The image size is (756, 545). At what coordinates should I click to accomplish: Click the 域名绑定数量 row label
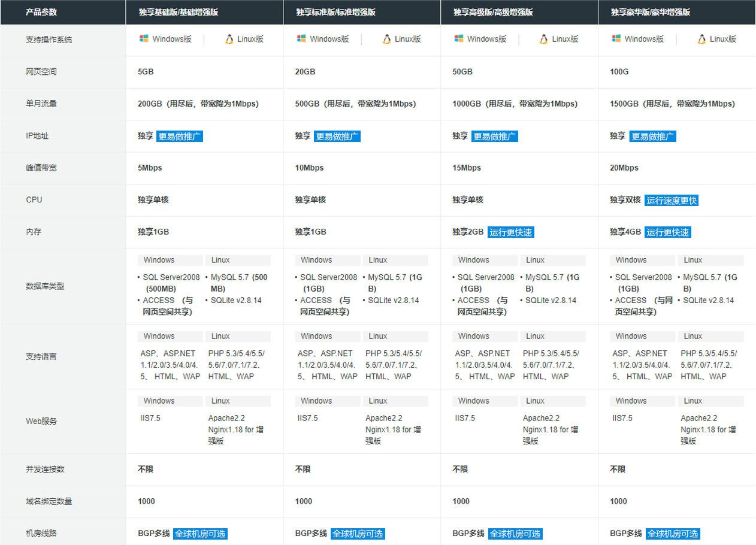tap(49, 501)
